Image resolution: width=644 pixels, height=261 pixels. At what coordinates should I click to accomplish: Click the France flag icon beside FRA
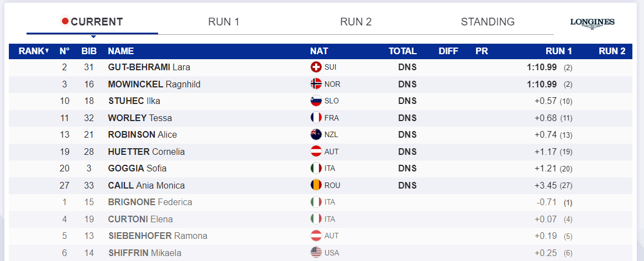tap(316, 118)
